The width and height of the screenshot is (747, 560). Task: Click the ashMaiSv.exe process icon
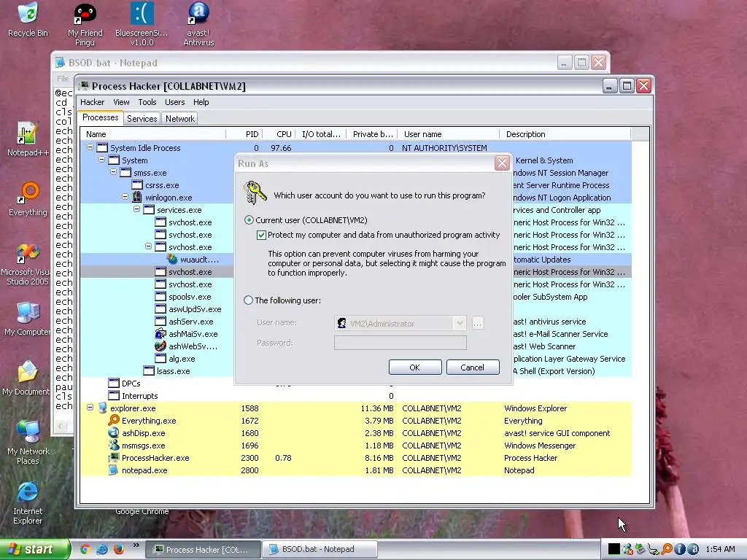160,333
